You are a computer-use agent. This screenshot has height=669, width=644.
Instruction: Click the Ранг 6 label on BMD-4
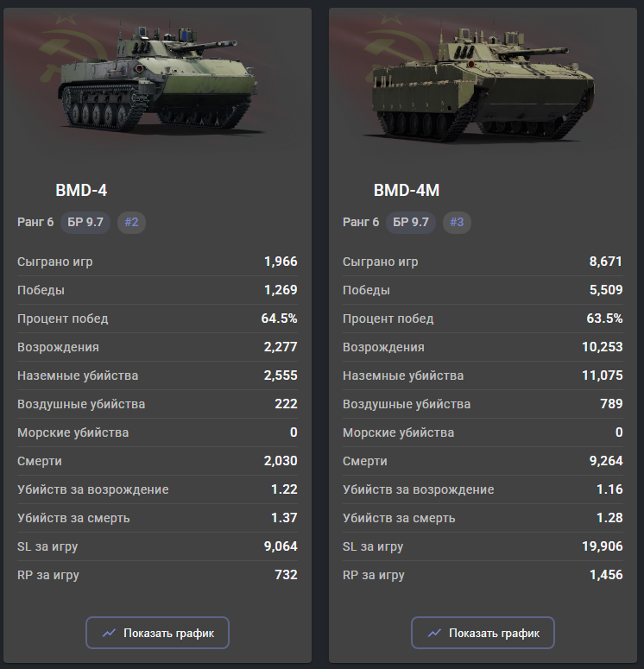pyautogui.click(x=35, y=222)
